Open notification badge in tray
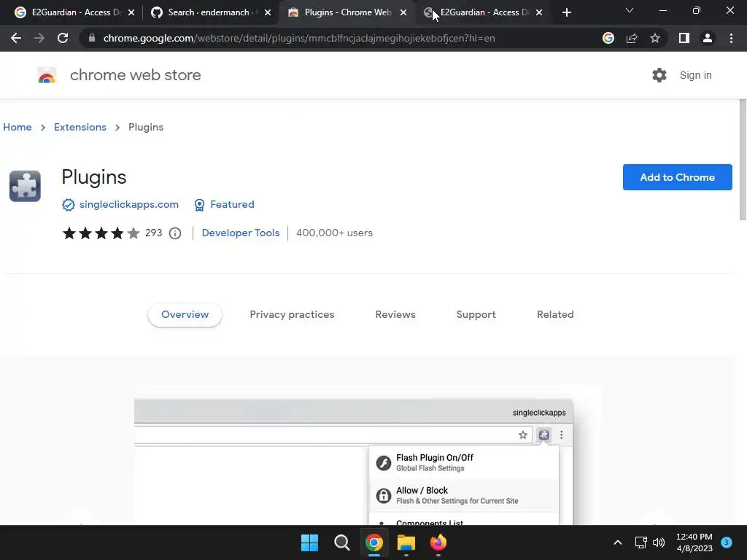 pyautogui.click(x=727, y=542)
